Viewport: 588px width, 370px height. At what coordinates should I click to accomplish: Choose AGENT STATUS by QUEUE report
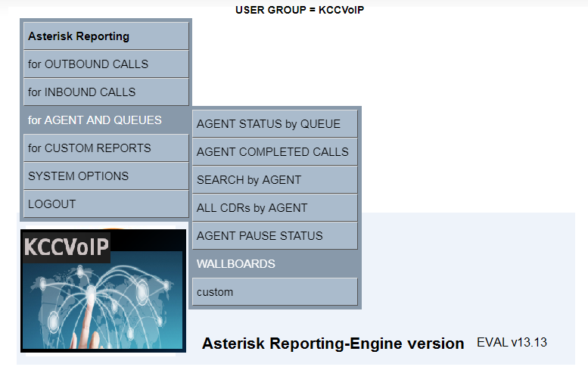[275, 123]
